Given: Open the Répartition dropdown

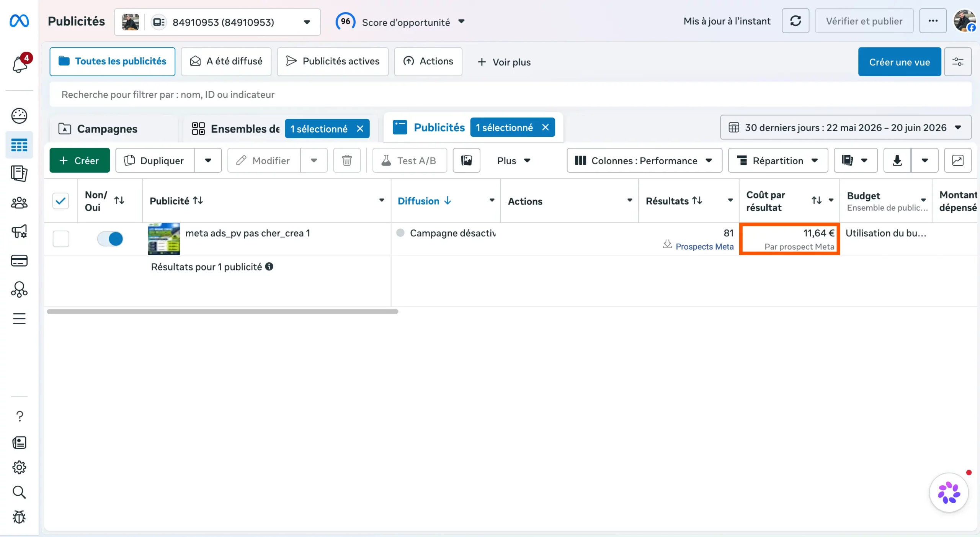Looking at the screenshot, I should pyautogui.click(x=778, y=160).
